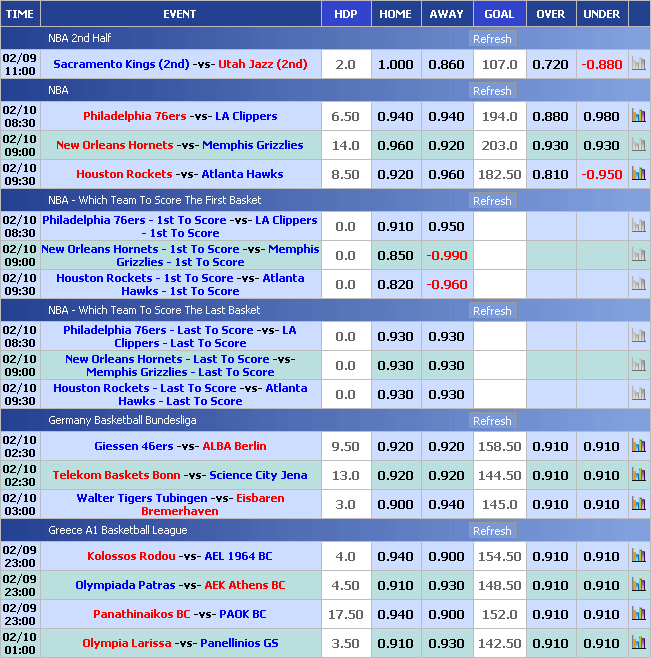This screenshot has width=651, height=658.
Task: Select over odds 0.880 for Philadelphia 76ers match
Action: [x=550, y=116]
